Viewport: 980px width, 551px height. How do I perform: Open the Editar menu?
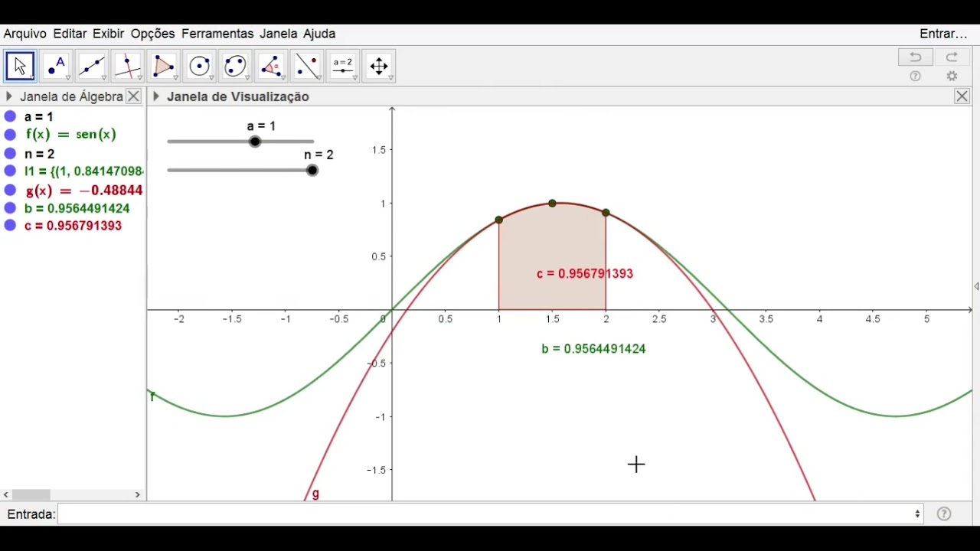click(70, 34)
